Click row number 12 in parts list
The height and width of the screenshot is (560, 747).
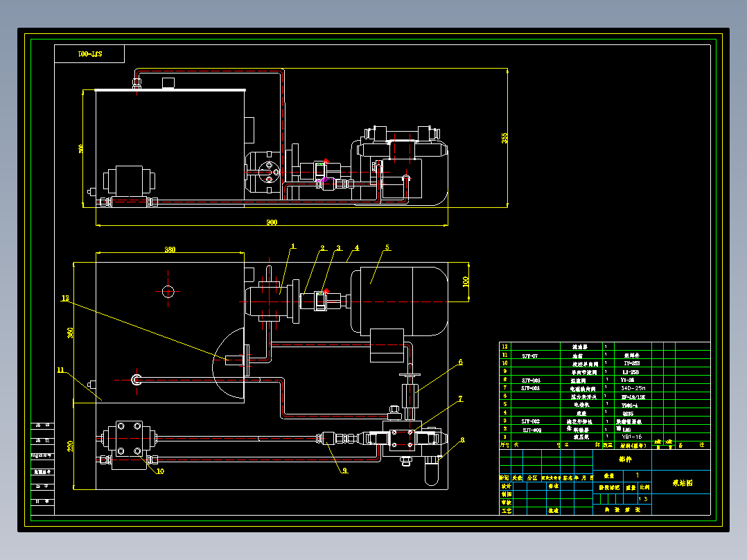[505, 347]
